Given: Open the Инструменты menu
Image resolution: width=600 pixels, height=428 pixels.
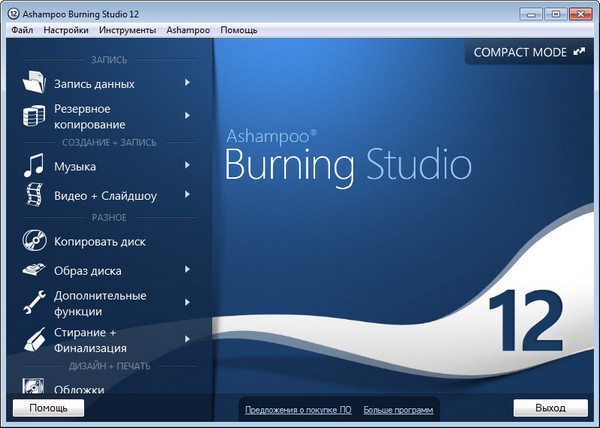Looking at the screenshot, I should point(128,30).
